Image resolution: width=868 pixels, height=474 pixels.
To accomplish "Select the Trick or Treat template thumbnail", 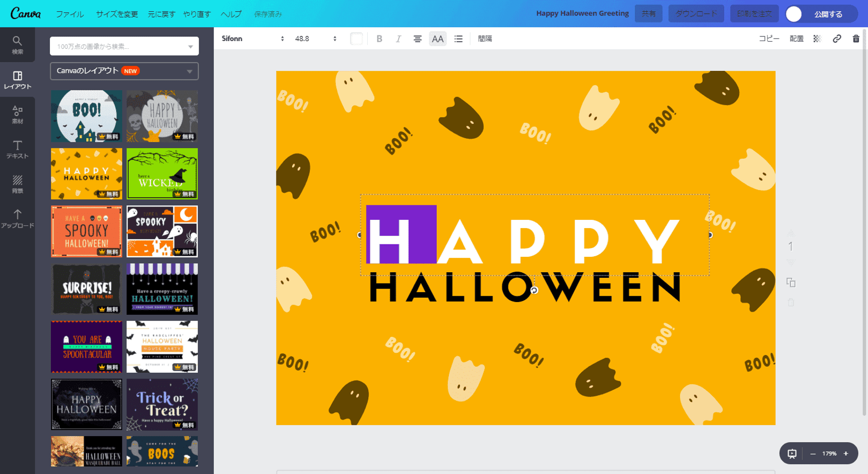I will 162,404.
